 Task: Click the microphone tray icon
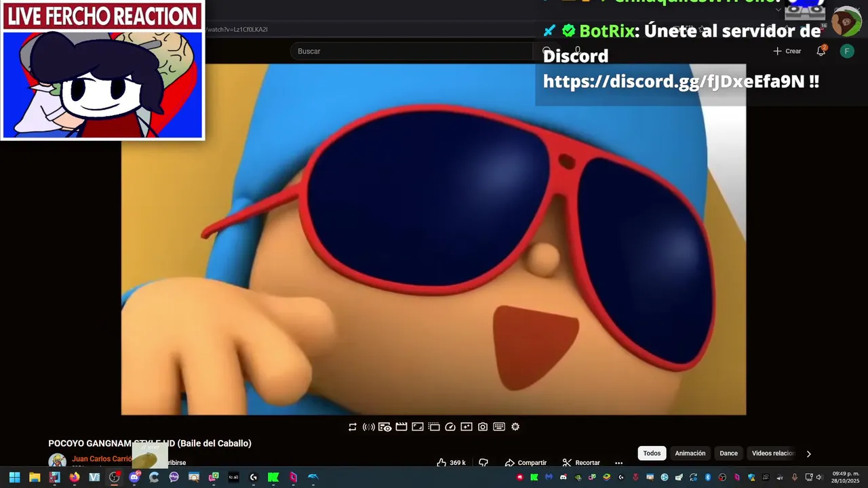point(794,477)
